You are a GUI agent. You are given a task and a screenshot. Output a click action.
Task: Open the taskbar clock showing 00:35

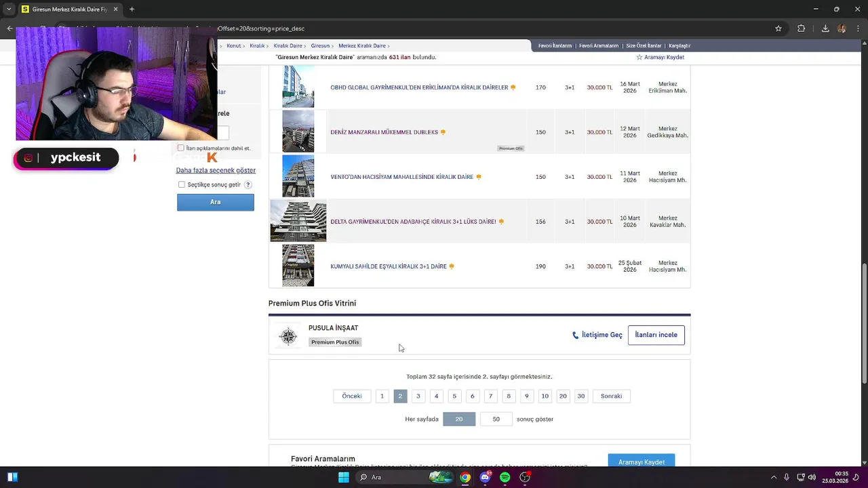point(835,477)
